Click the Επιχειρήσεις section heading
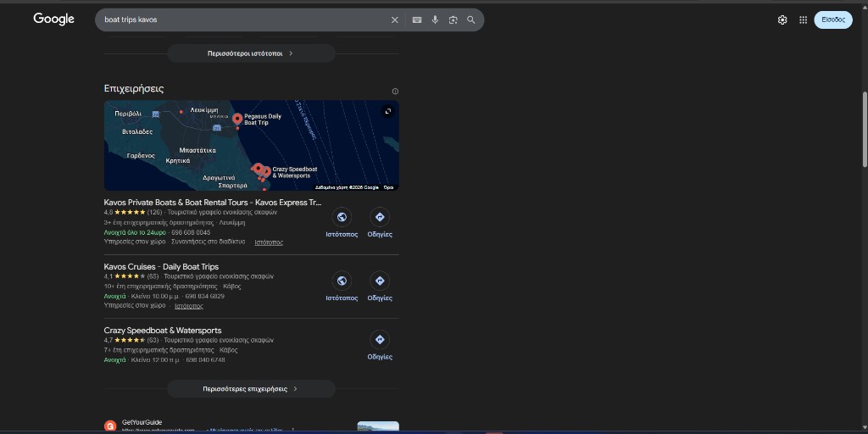This screenshot has height=434, width=868. [134, 88]
